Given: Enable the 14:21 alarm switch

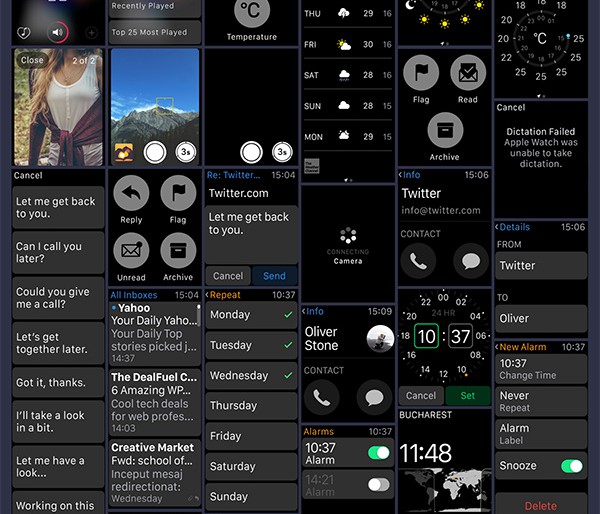Looking at the screenshot, I should click(378, 484).
